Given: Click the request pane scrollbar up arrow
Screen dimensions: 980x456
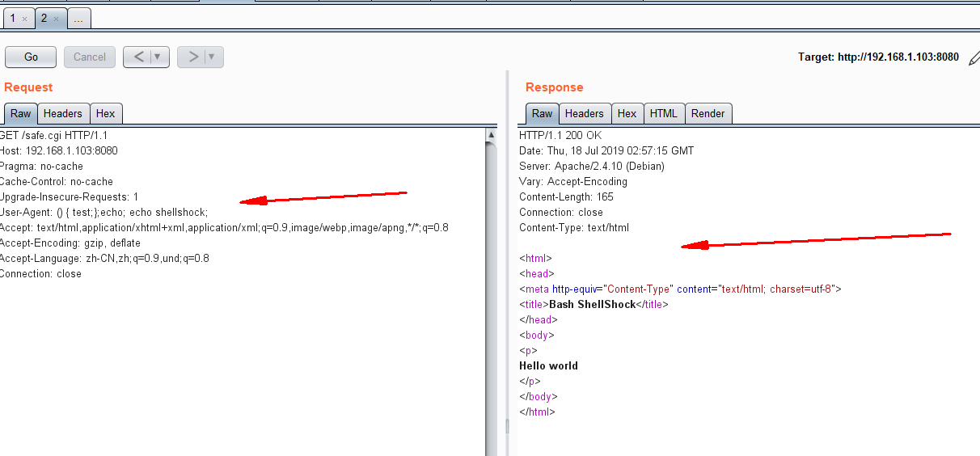Looking at the screenshot, I should [491, 133].
